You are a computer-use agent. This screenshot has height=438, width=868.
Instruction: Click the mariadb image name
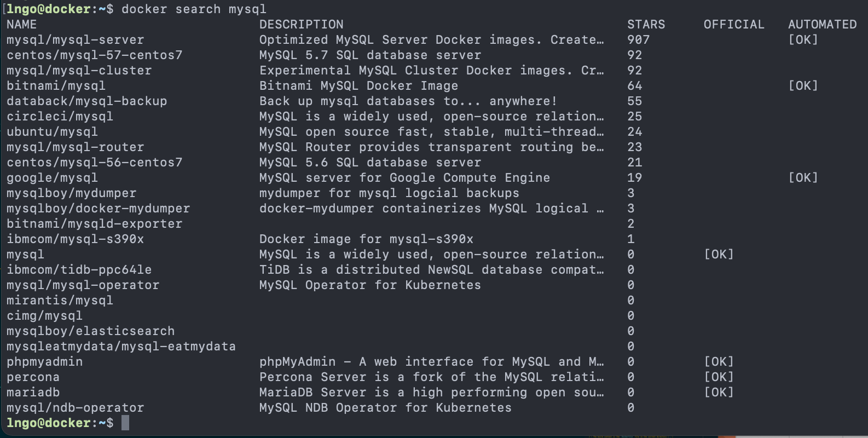click(33, 393)
